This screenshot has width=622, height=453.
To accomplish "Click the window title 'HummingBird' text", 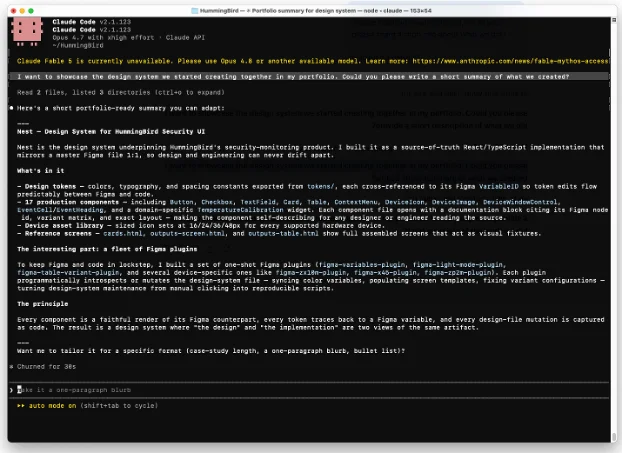I will tap(219, 11).
